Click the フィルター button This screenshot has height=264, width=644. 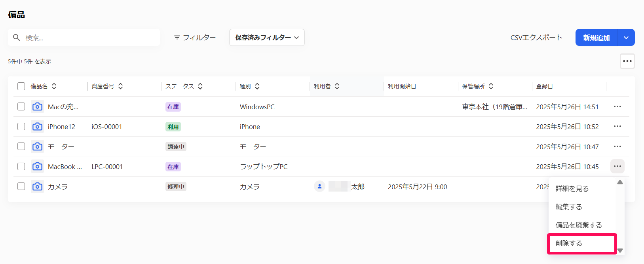(195, 38)
